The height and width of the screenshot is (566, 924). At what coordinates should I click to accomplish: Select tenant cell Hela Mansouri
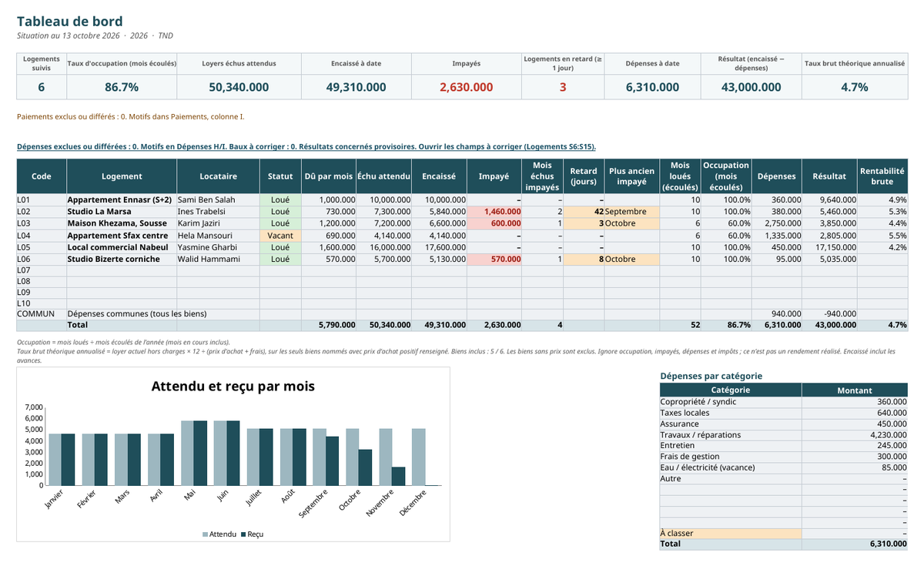[218, 235]
